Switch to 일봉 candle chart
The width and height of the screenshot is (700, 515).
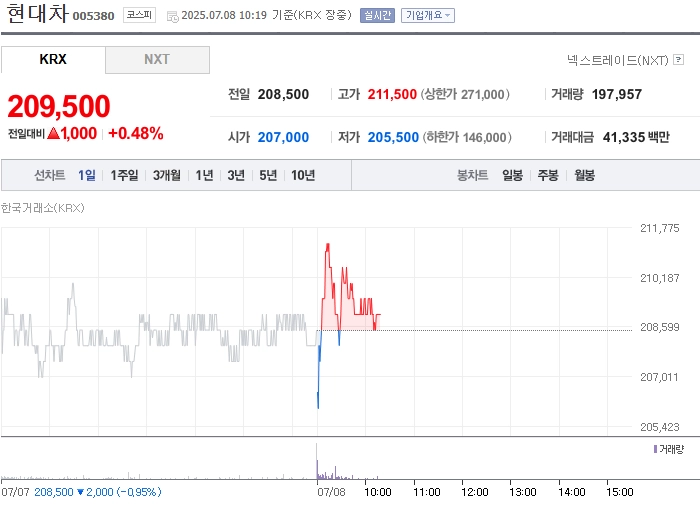pos(512,175)
